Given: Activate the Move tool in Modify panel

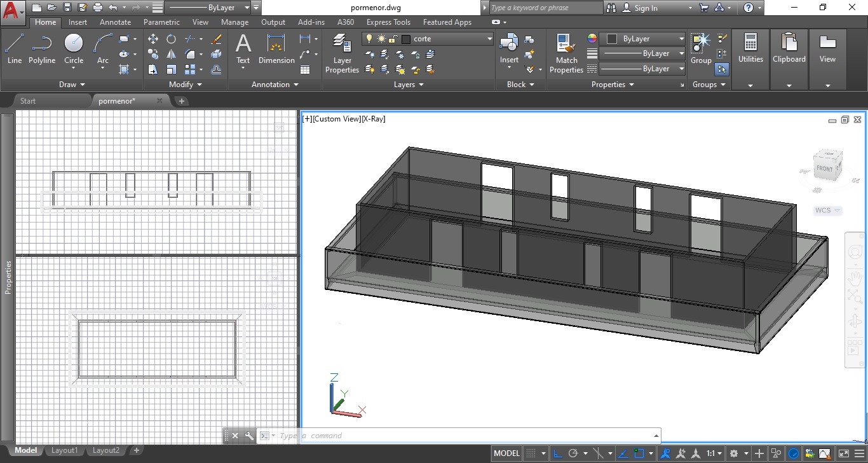Looking at the screenshot, I should coord(153,39).
